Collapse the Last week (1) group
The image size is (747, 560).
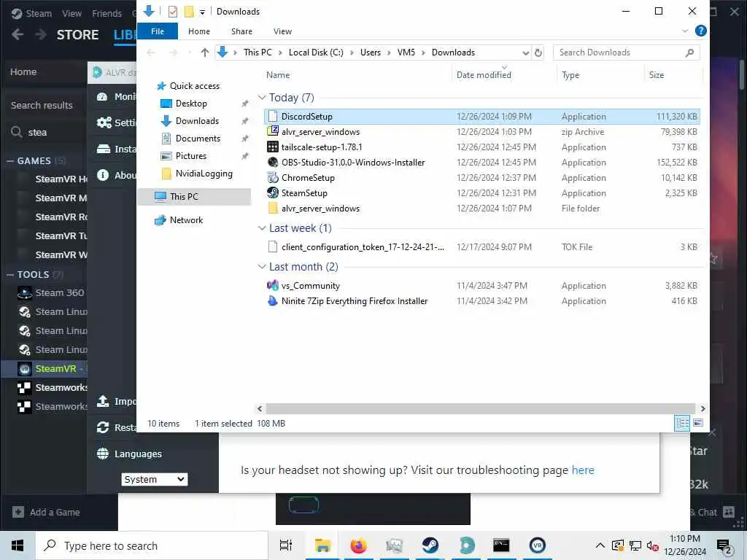(x=262, y=228)
